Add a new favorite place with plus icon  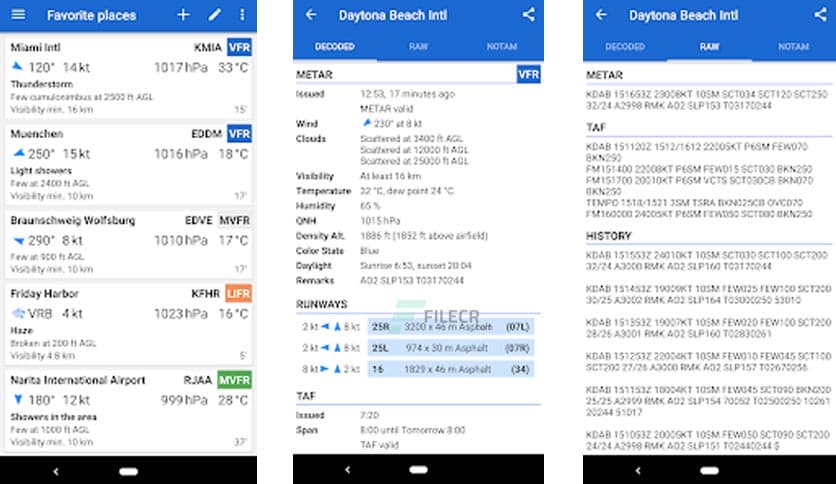183,14
